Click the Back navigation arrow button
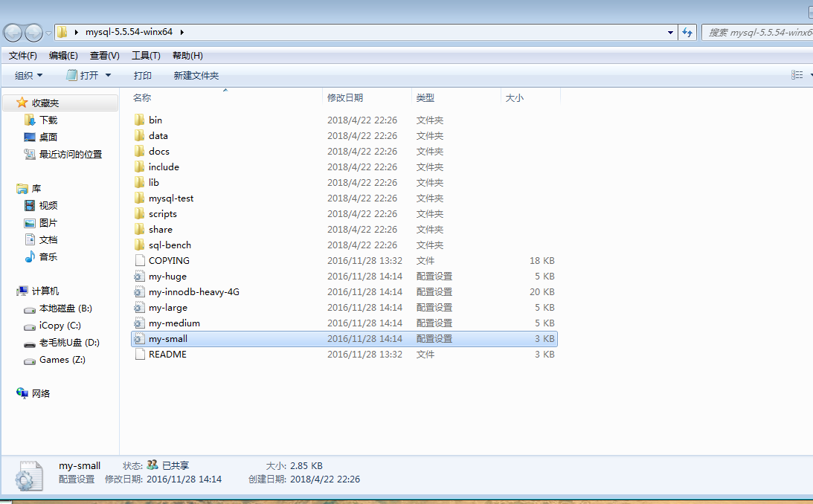Image resolution: width=813 pixels, height=504 pixels. (x=13, y=33)
